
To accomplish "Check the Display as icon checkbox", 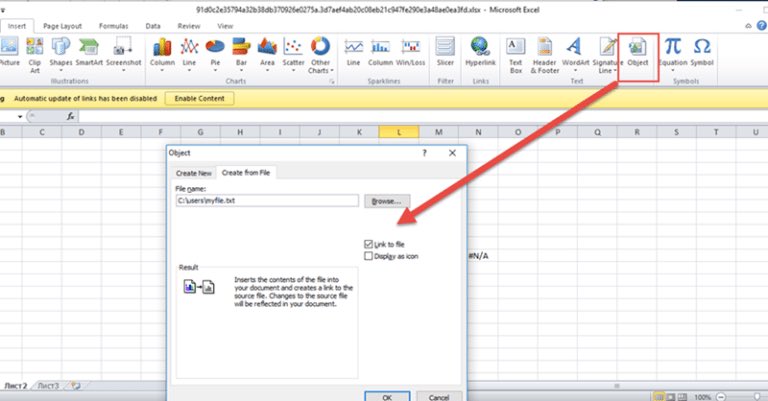I will (369, 256).
